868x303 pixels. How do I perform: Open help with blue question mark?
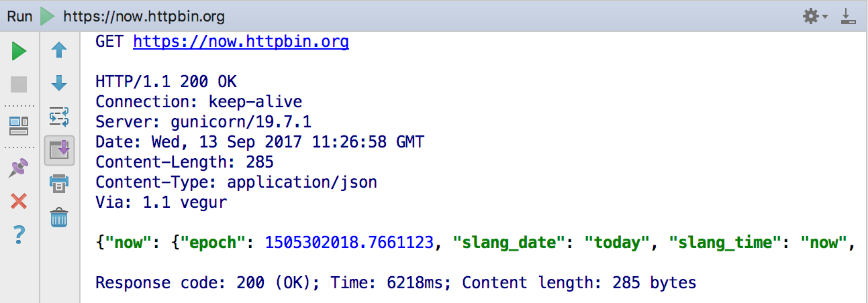click(x=19, y=235)
